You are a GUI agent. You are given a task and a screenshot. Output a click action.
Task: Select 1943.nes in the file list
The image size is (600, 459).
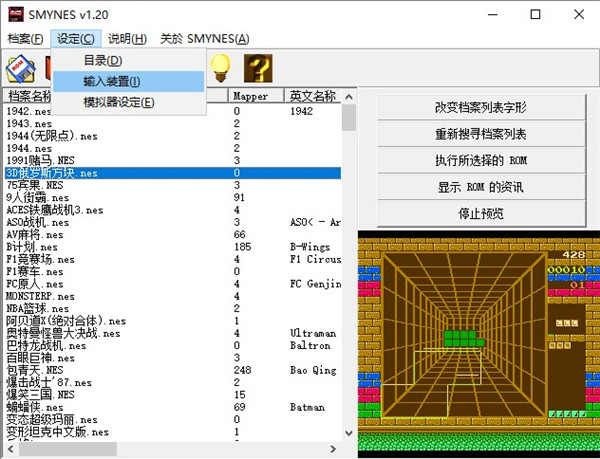click(x=173, y=124)
